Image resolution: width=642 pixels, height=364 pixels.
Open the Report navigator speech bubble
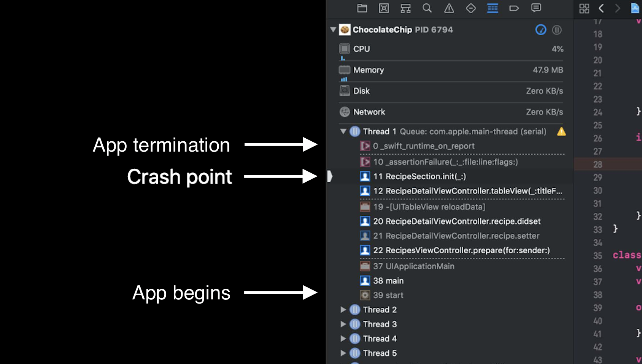(536, 8)
